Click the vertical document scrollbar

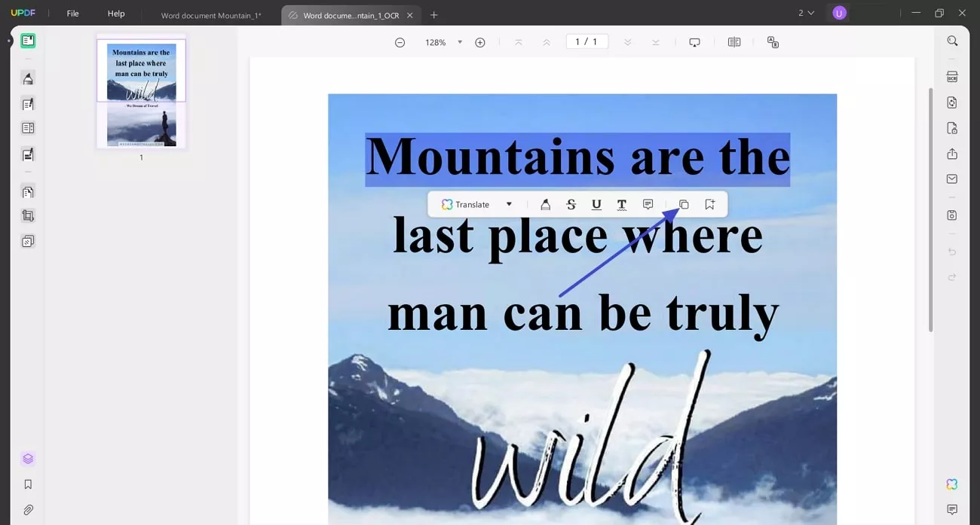point(931,209)
